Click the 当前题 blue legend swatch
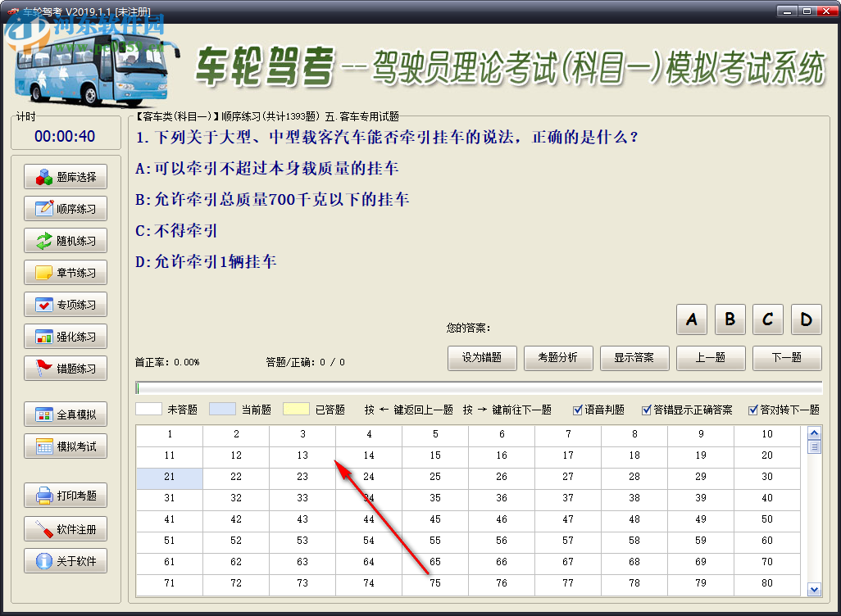The image size is (841, 616). point(222,409)
